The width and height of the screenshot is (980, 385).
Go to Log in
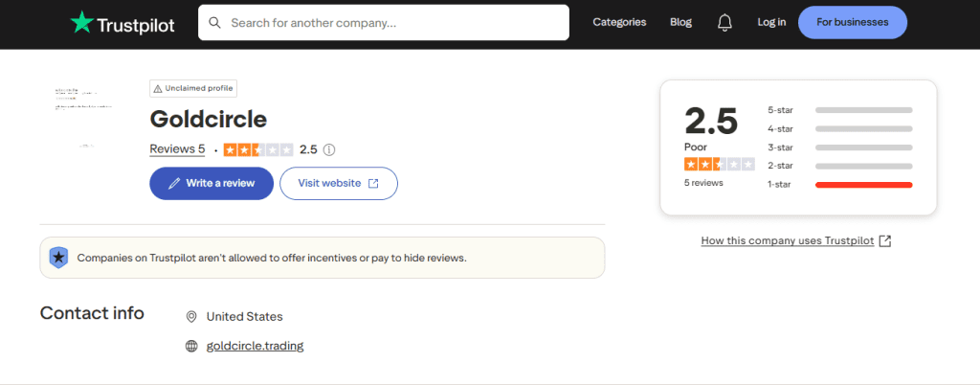[772, 22]
